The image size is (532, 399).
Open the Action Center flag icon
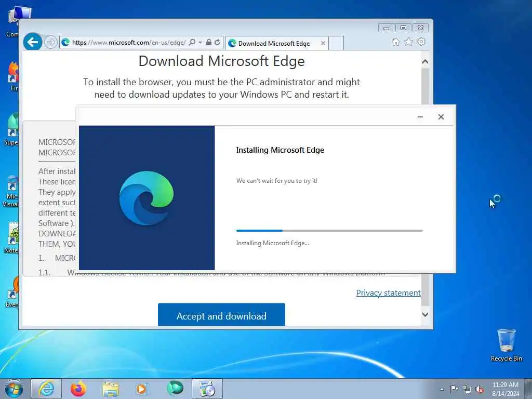coord(454,389)
